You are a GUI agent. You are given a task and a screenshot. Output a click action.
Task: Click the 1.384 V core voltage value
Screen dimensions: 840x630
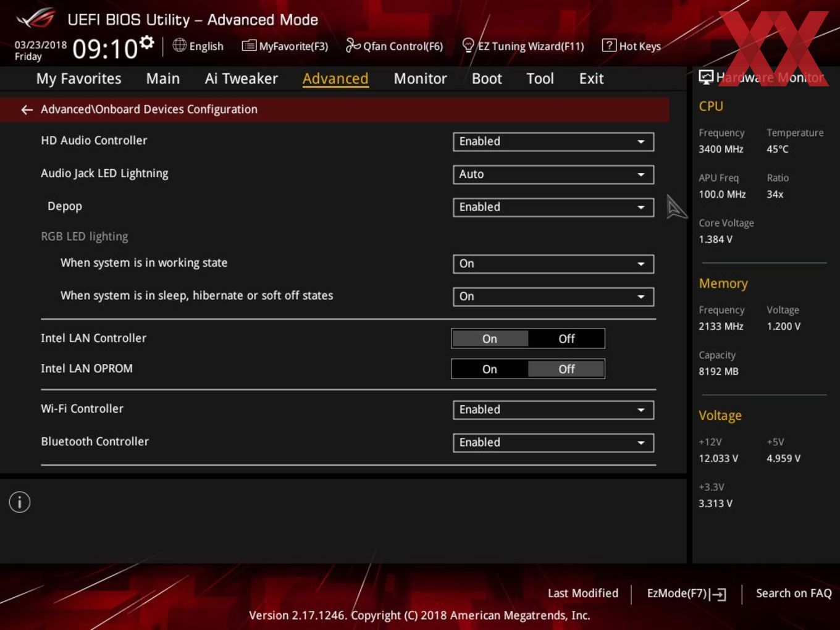[715, 239]
